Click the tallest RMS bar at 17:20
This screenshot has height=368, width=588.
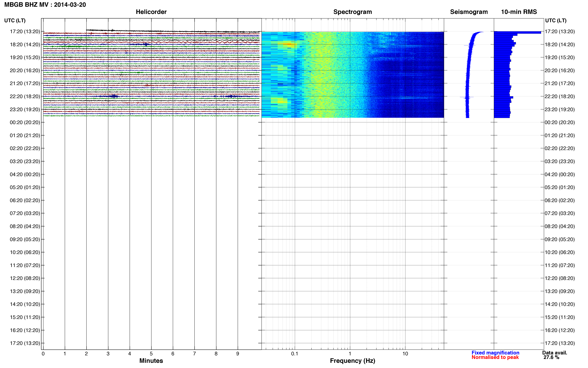[518, 32]
